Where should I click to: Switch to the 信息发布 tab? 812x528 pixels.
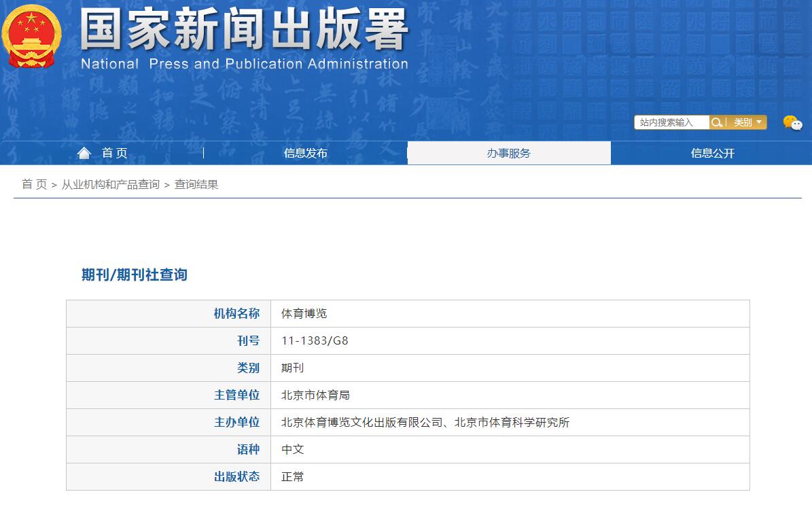[306, 152]
